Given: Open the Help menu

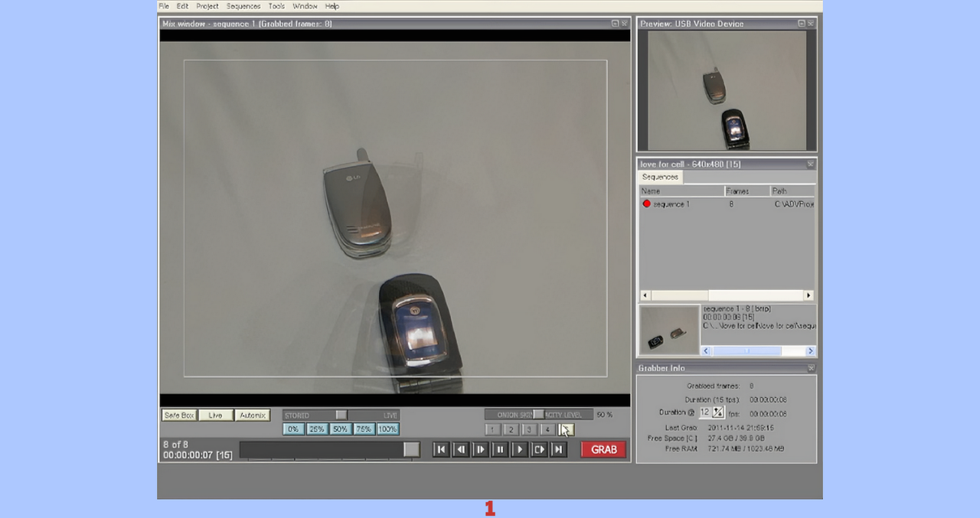Looking at the screenshot, I should point(332,6).
